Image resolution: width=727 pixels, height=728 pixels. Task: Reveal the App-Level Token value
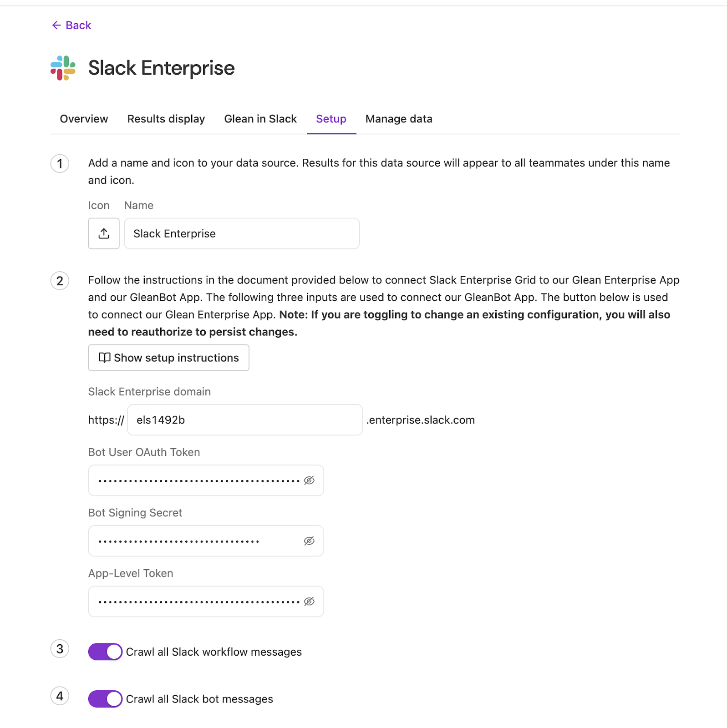309,601
